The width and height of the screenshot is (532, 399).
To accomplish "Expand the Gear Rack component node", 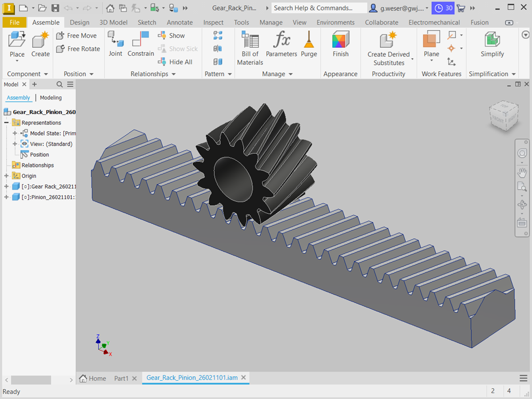I will click(6, 187).
